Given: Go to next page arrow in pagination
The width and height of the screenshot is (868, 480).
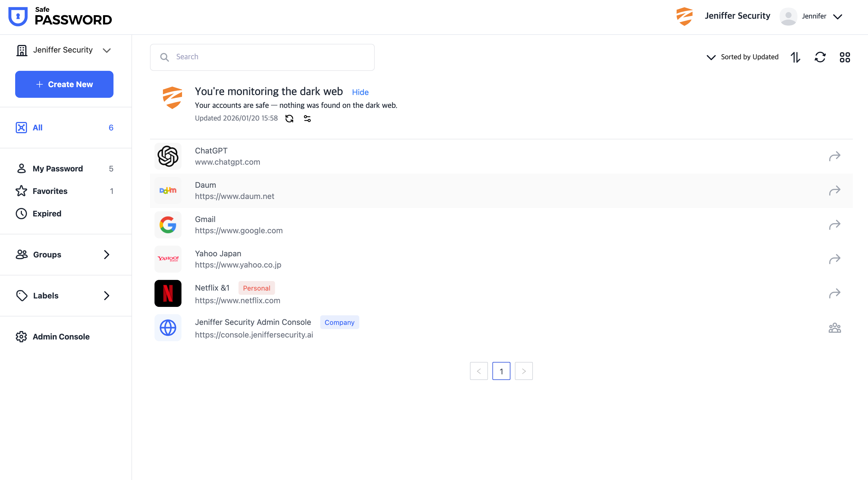Looking at the screenshot, I should pyautogui.click(x=523, y=371).
